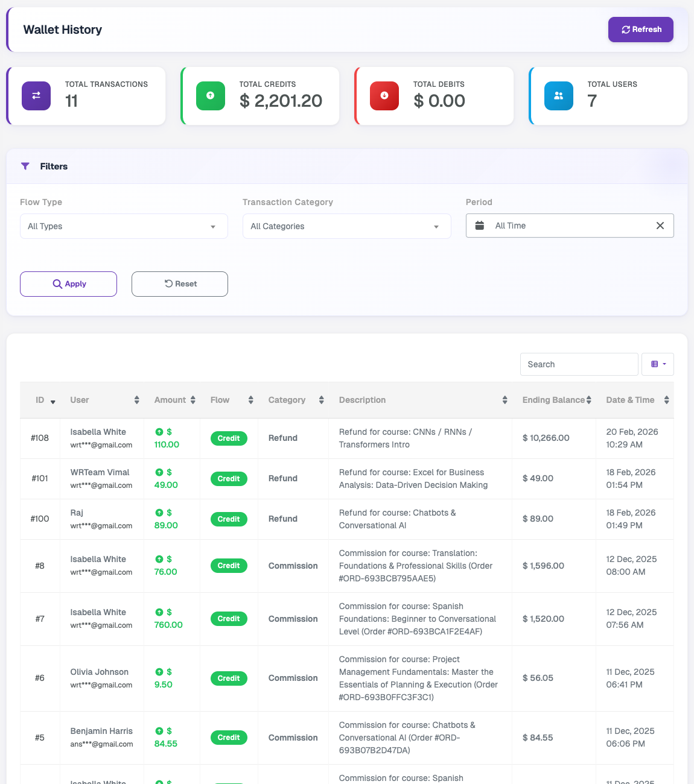The height and width of the screenshot is (784, 694).
Task: Click the Total Transactions swap-arrows icon
Action: pos(36,96)
